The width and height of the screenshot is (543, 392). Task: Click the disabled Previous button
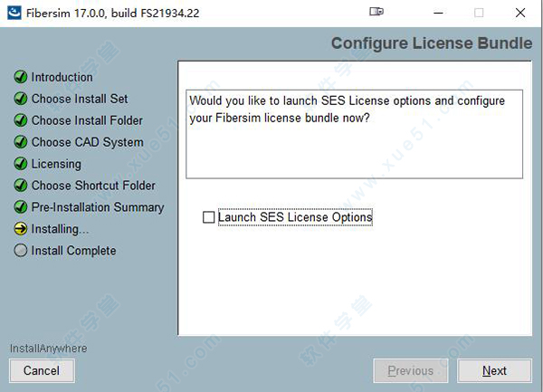410,370
